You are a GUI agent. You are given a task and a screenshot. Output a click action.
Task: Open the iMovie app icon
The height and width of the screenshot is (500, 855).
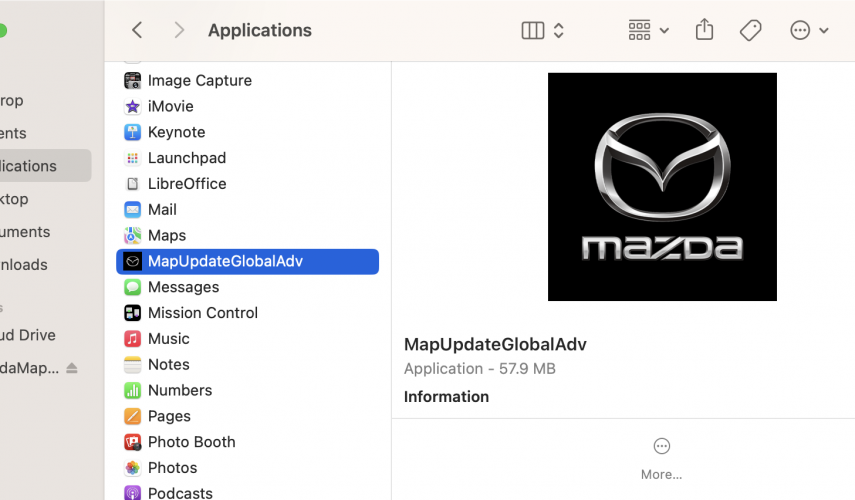point(132,106)
